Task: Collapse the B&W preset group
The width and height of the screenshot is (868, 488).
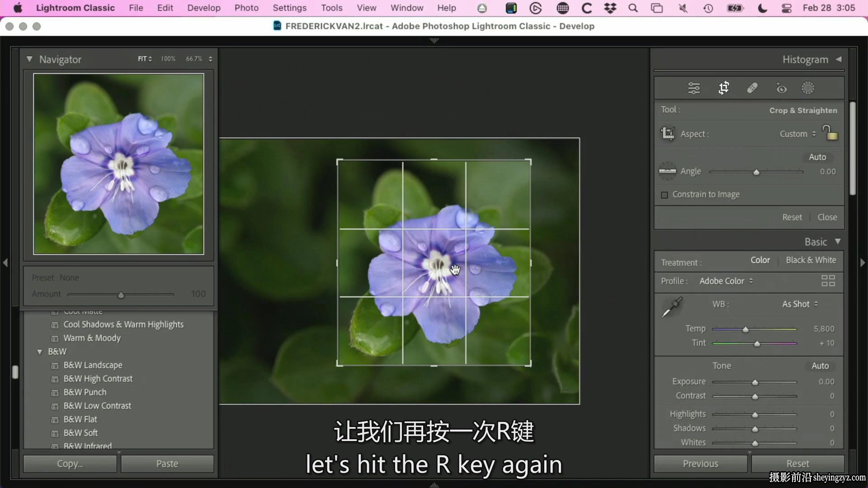Action: tap(40, 352)
